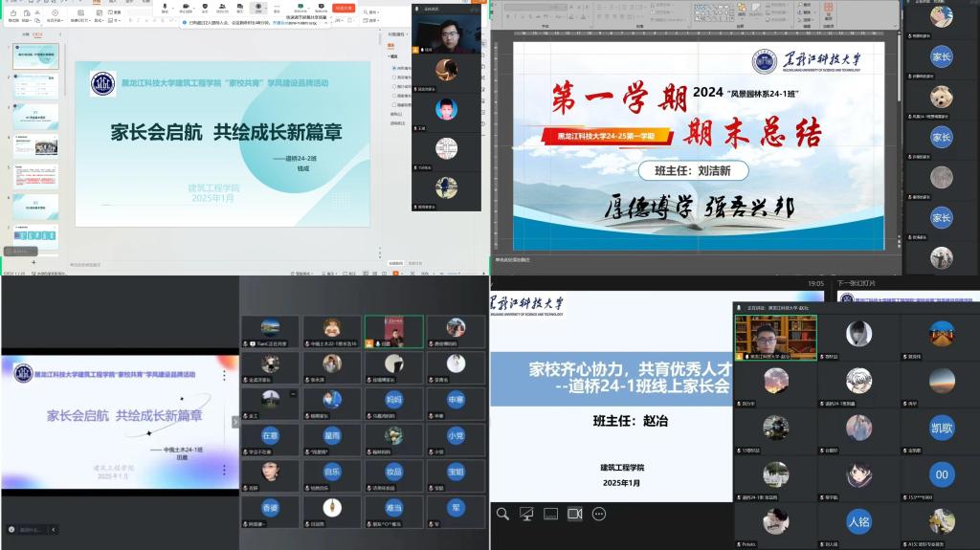980x550 pixels.
Task: Click the blue '凯歌' participant avatar
Action: pos(942,428)
